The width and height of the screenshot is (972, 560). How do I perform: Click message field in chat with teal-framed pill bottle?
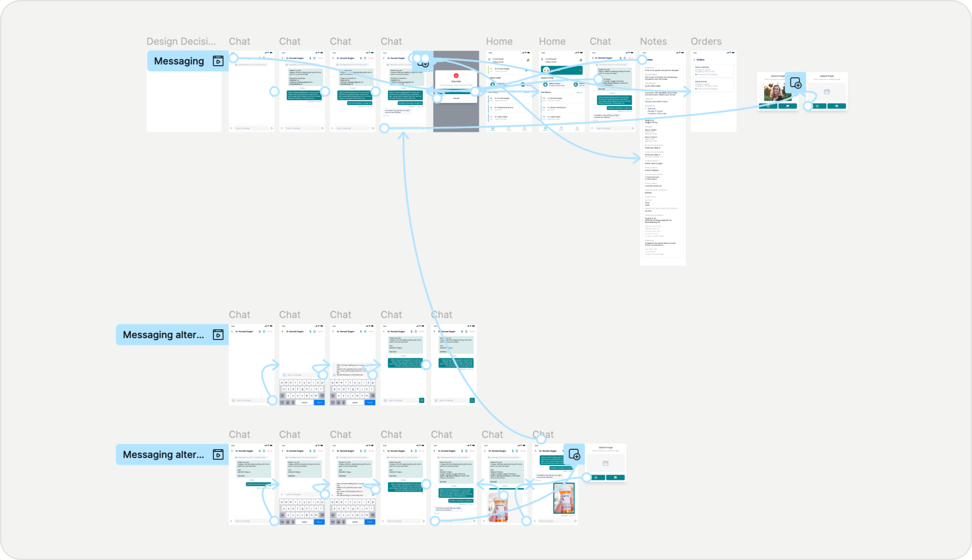point(555,521)
